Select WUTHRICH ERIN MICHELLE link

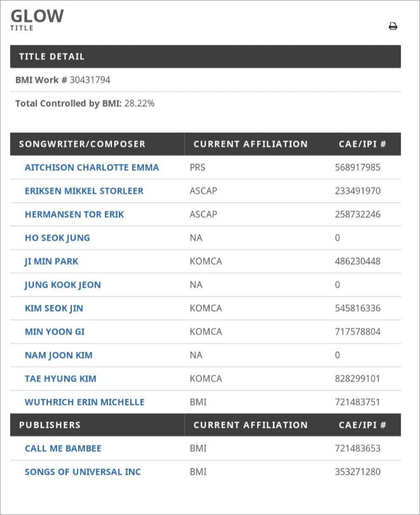85,402
